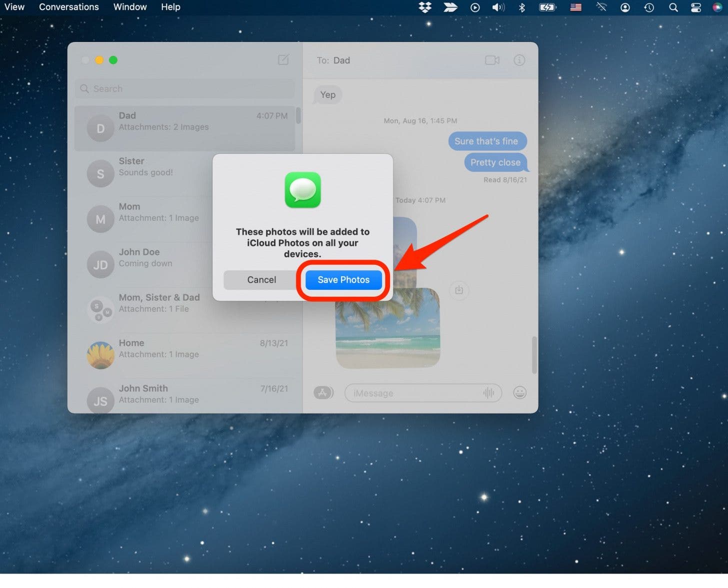Image resolution: width=728 pixels, height=588 pixels.
Task: Download the beach photo attachment
Action: point(458,290)
